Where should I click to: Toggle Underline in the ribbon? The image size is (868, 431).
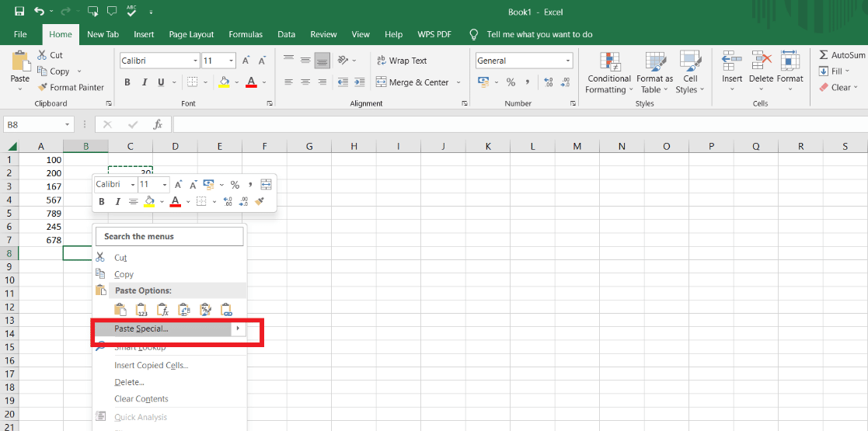click(x=161, y=82)
